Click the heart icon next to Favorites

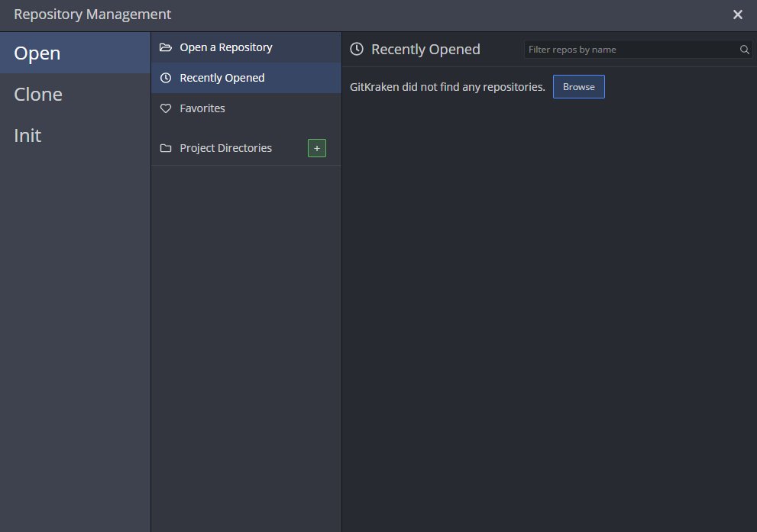166,108
